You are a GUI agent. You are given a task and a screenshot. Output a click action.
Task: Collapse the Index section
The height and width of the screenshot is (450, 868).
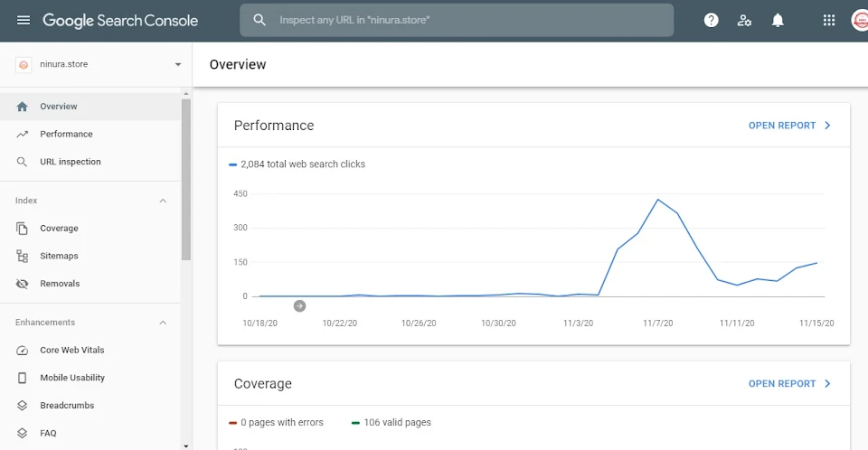163,201
